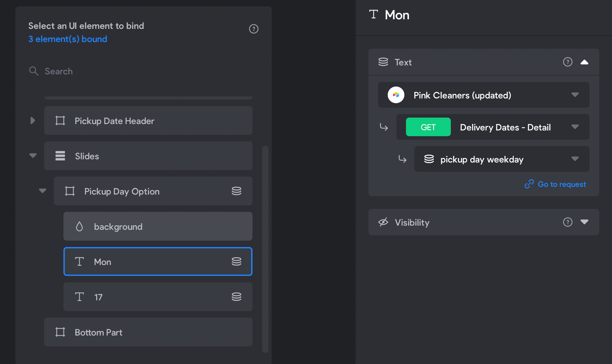The height and width of the screenshot is (364, 612).
Task: Select the Pickup Date Header row
Action: (x=148, y=120)
